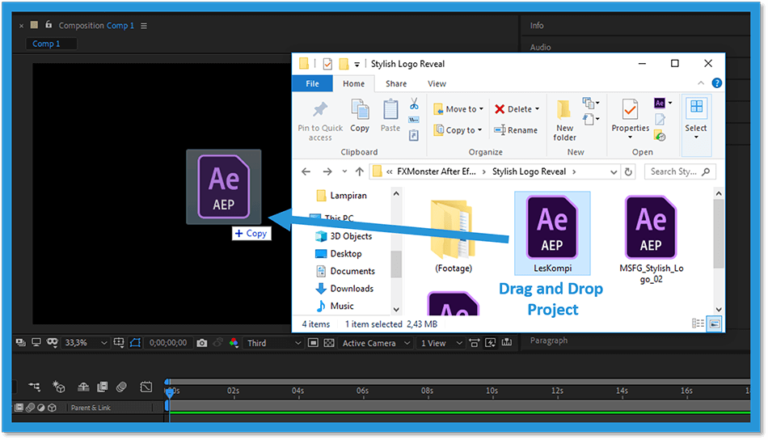Image resolution: width=768 pixels, height=440 pixels.
Task: Expand the Delete options arrow
Action: 537,109
